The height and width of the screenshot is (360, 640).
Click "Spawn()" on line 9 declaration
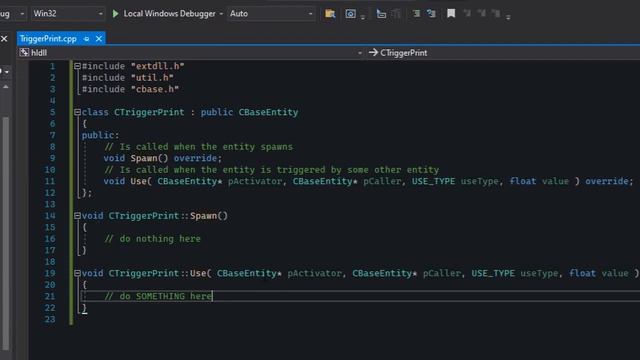coord(149,158)
